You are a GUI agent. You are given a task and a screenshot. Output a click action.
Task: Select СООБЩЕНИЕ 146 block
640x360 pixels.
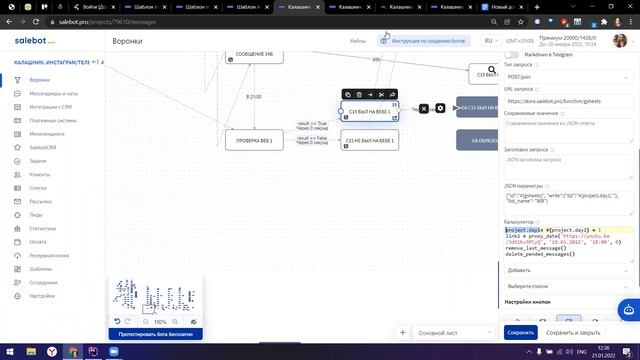pos(254,56)
